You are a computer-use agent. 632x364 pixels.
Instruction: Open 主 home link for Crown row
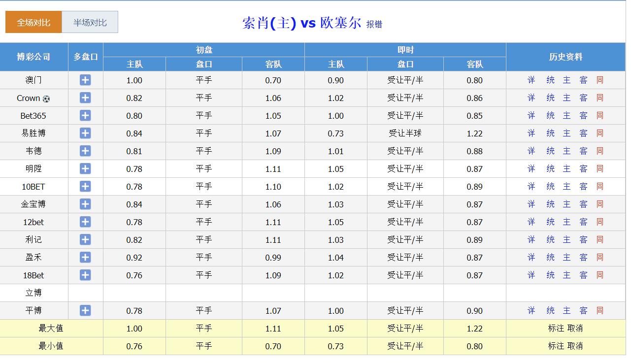(567, 98)
